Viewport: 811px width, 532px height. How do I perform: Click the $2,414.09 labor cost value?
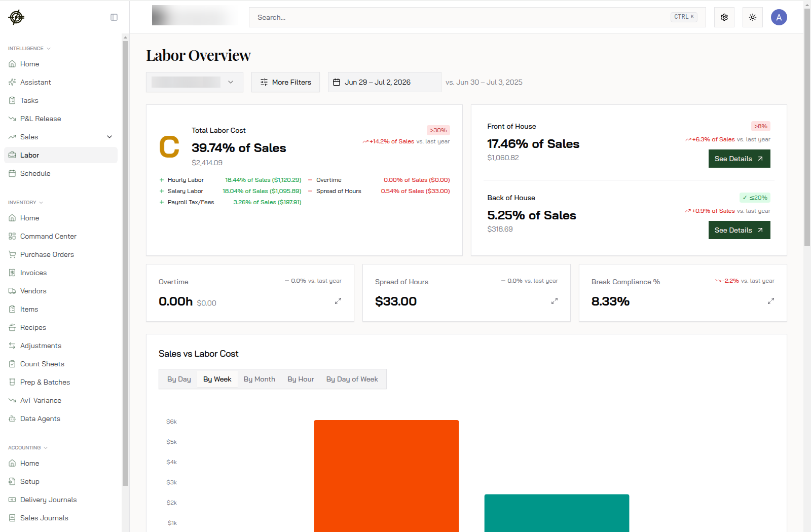coord(207,163)
